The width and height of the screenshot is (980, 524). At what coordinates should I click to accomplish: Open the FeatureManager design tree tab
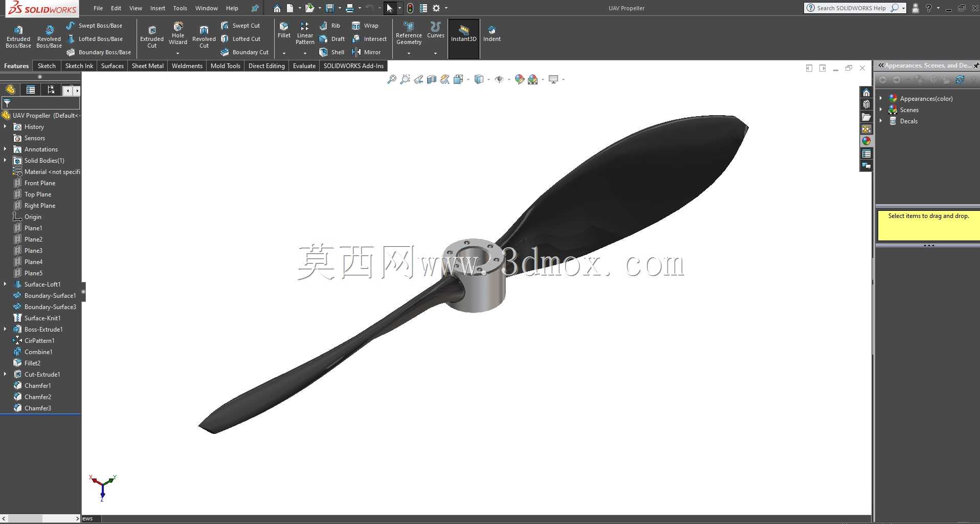(x=11, y=90)
